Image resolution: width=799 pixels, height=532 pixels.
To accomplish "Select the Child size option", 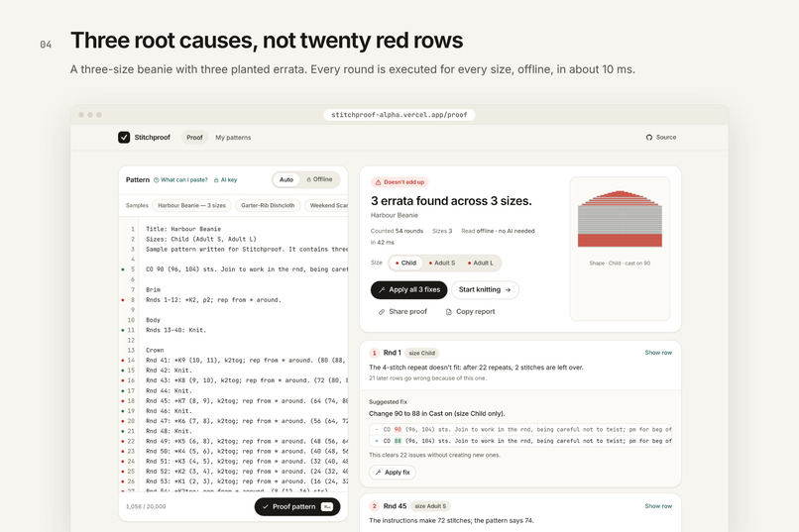I will 405,263.
